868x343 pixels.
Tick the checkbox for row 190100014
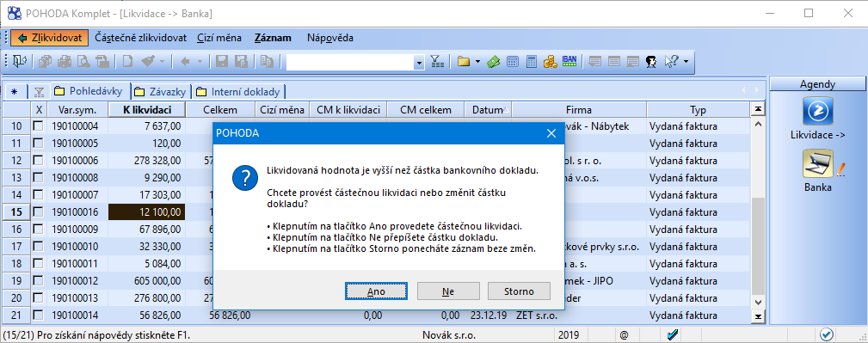point(38,315)
